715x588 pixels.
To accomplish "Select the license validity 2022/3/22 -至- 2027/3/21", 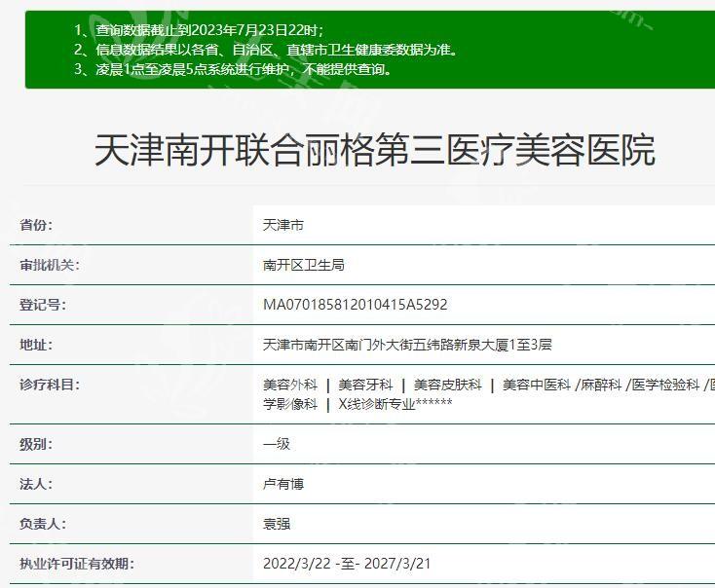I will (x=347, y=564).
